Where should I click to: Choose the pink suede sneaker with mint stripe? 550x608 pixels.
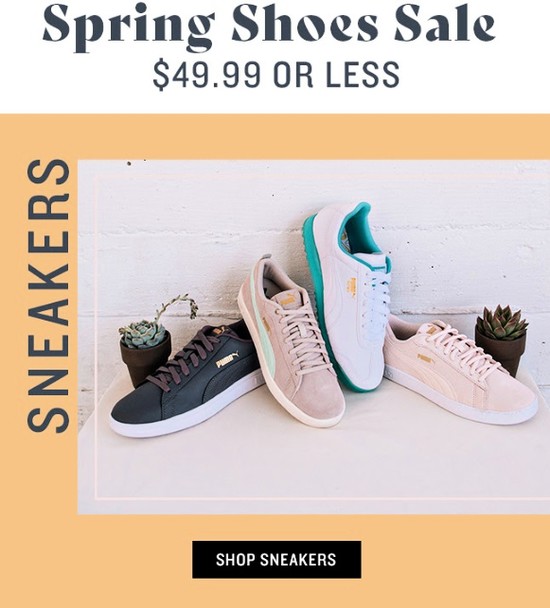point(291,341)
